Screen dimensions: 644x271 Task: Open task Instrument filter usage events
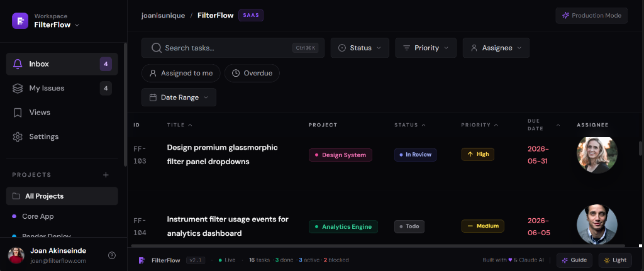[x=228, y=226]
